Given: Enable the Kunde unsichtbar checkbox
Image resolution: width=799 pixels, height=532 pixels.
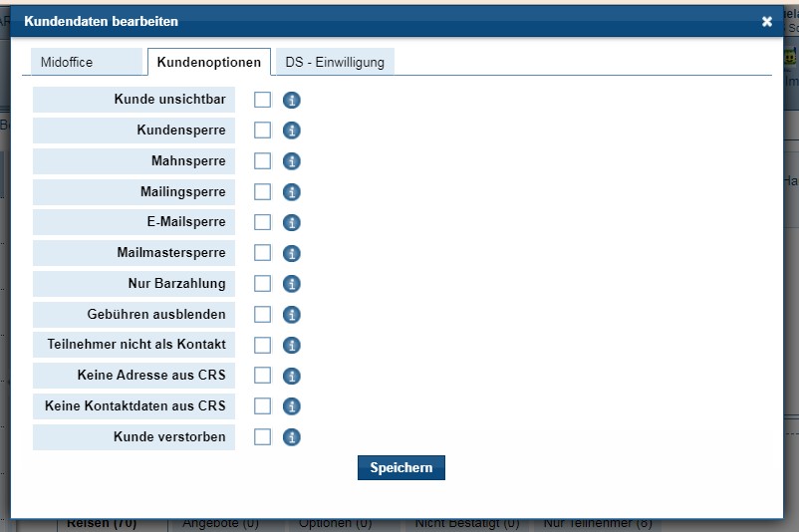Looking at the screenshot, I should click(x=262, y=100).
